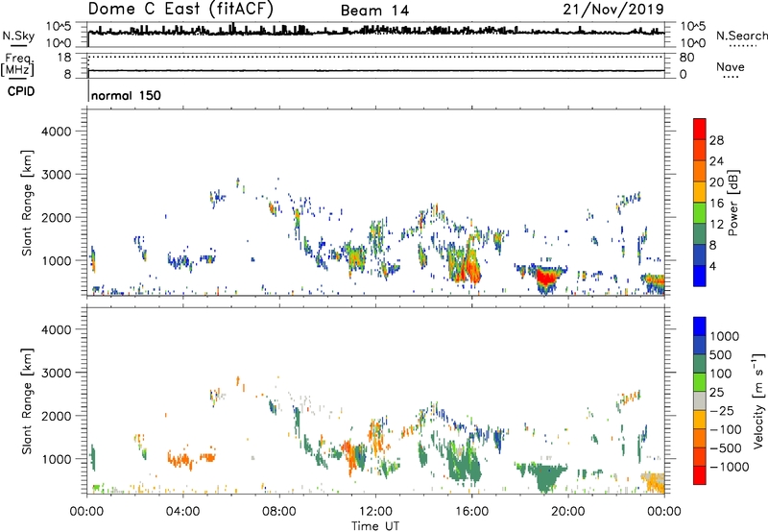
Task: Click the 'CPID' label
Action: (x=21, y=91)
